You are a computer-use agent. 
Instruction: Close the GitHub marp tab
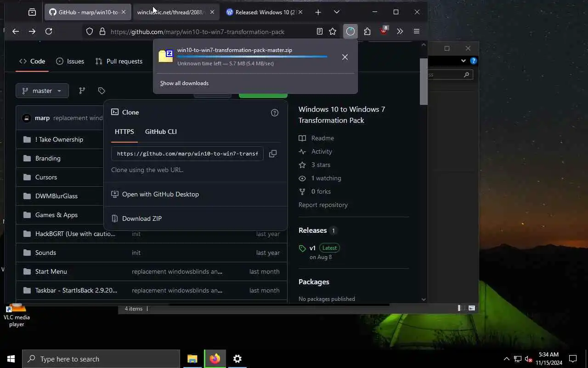[123, 12]
